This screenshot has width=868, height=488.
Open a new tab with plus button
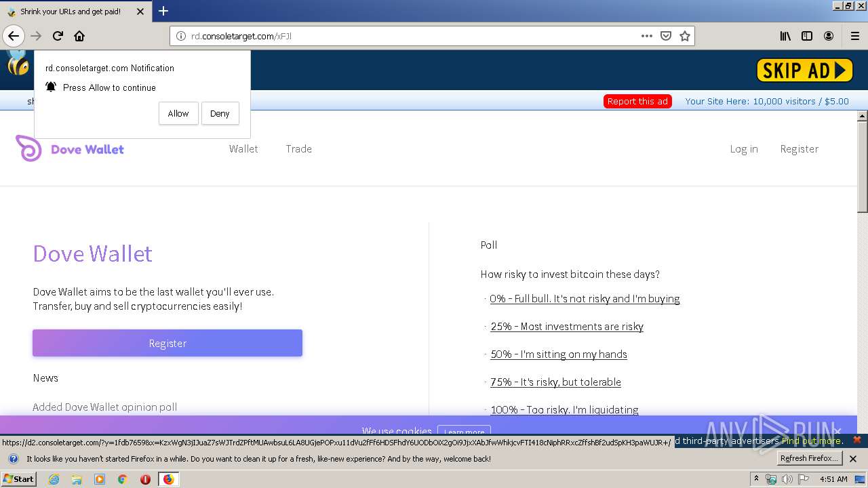(163, 11)
